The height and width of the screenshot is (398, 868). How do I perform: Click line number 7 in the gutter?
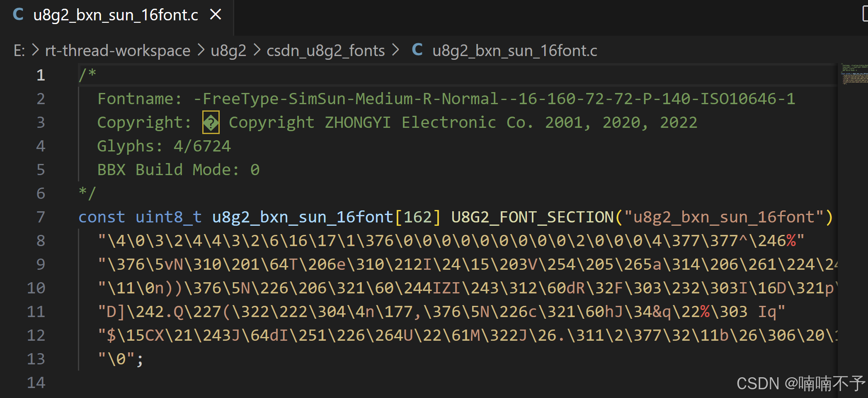click(40, 217)
